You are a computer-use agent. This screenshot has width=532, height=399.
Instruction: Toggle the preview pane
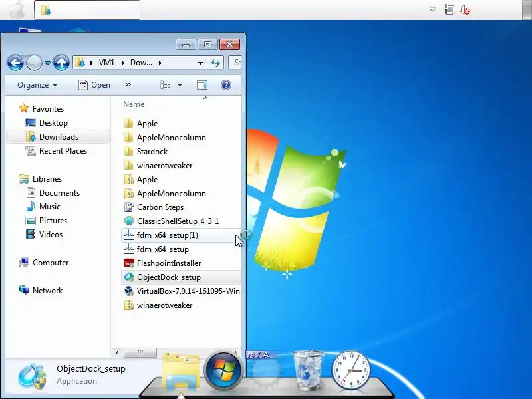[202, 85]
